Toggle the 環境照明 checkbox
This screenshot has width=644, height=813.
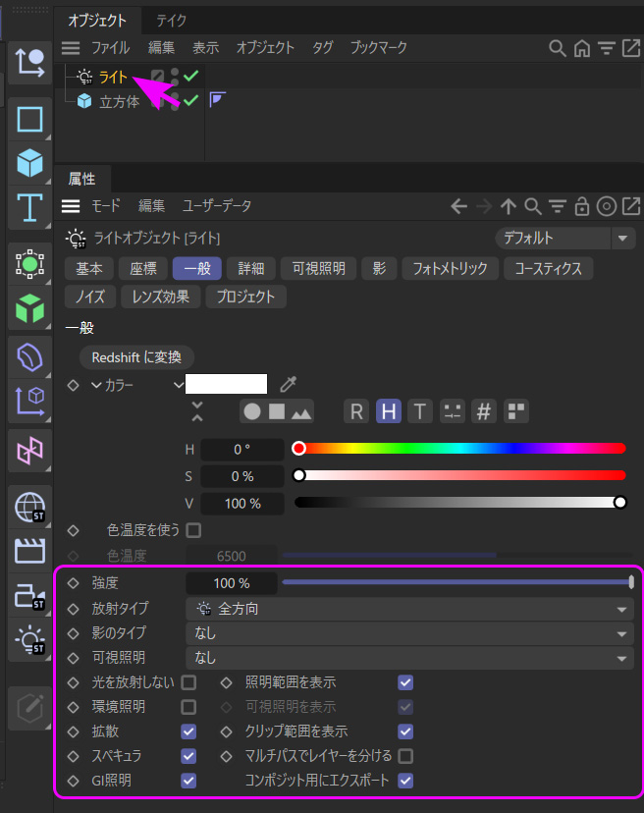pyautogui.click(x=188, y=707)
